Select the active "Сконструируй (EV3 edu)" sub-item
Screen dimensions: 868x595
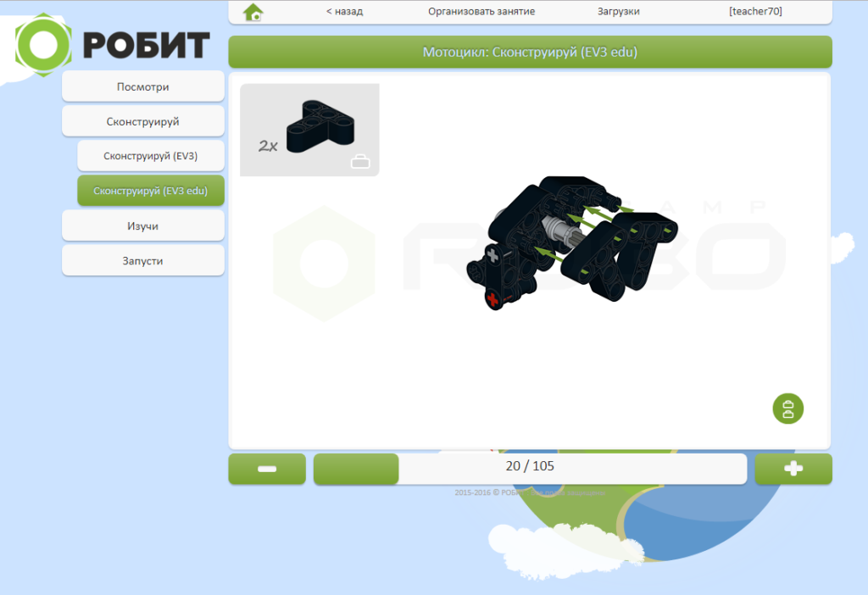coord(151,191)
